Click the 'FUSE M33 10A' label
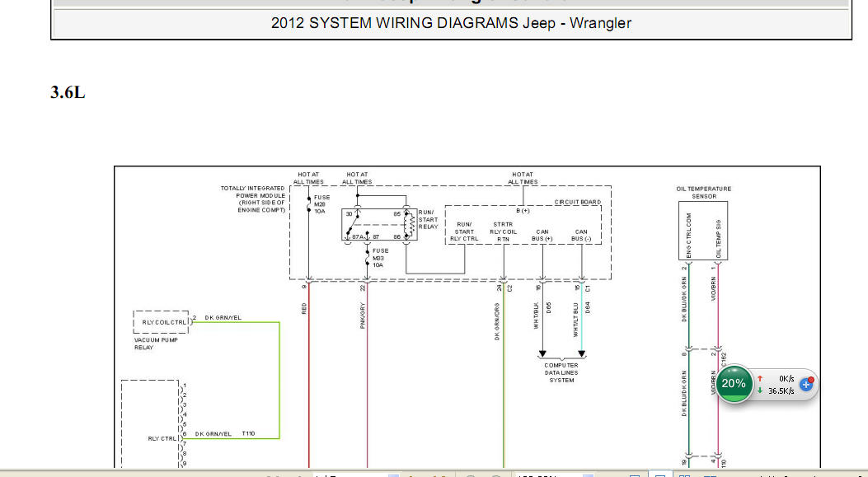The image size is (868, 477). pos(380,258)
